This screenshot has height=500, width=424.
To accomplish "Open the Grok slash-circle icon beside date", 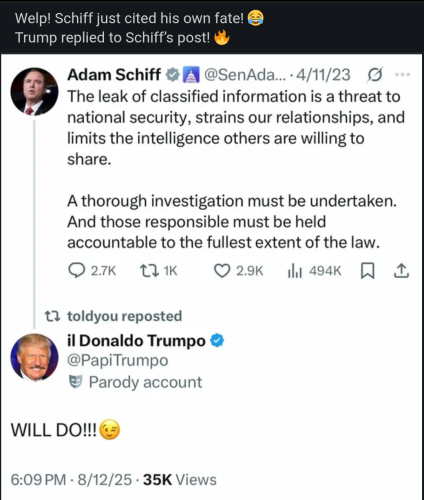I will point(374,75).
